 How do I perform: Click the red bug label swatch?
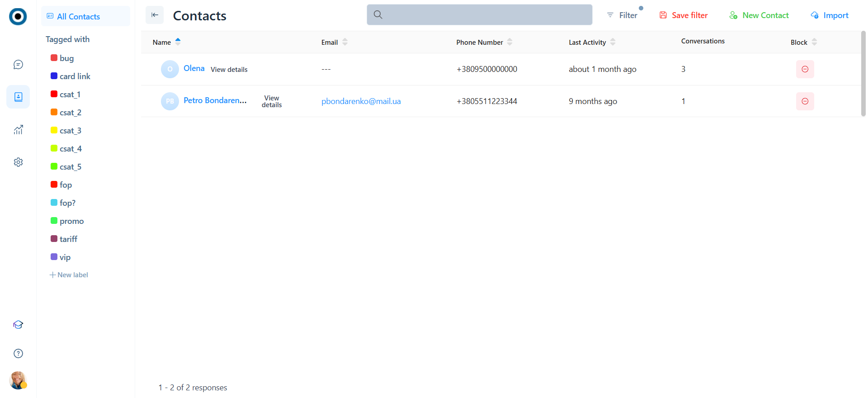coord(54,58)
